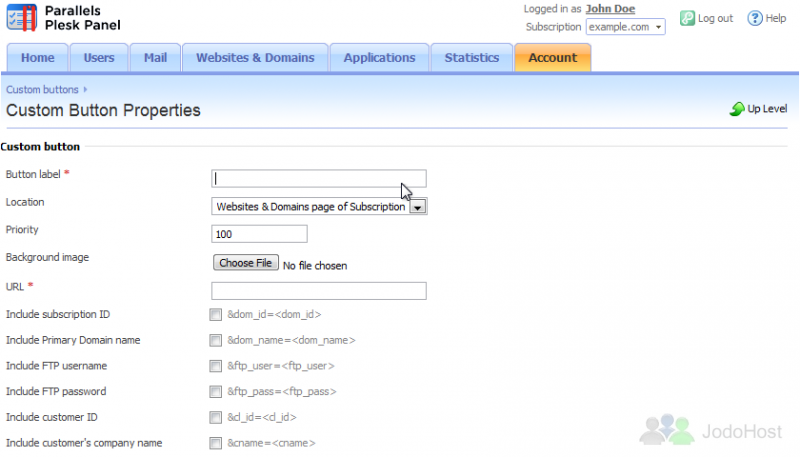Toggle Include FTP password checkbox
The image size is (800, 457).
pyautogui.click(x=215, y=392)
